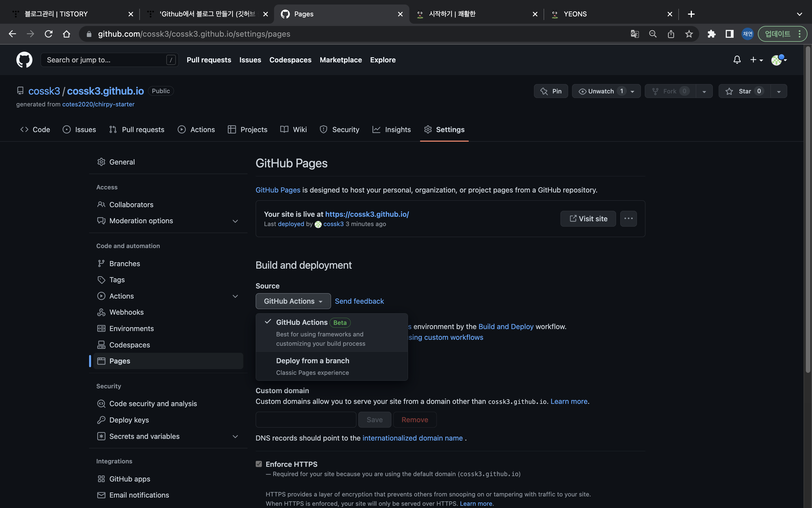Open the Security tab
This screenshot has width=812, height=508.
pos(339,130)
